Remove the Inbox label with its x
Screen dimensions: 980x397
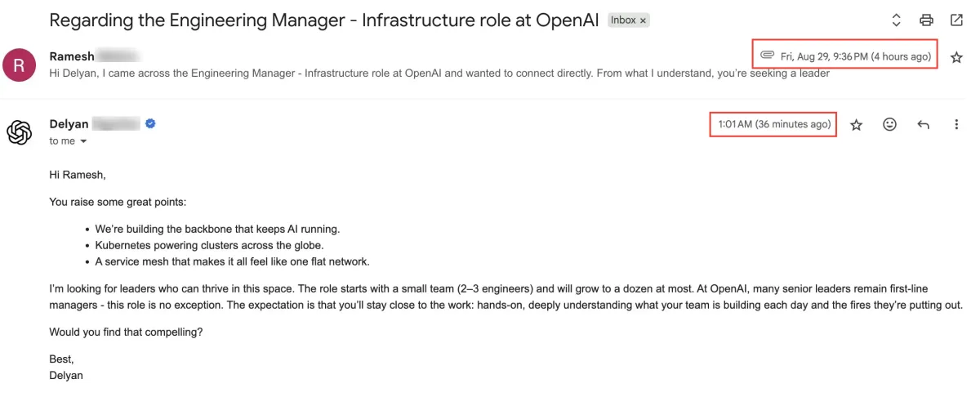pyautogui.click(x=643, y=20)
